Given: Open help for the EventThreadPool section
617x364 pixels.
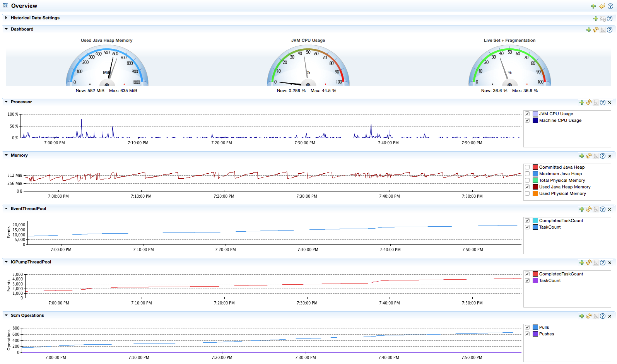Looking at the screenshot, I should (603, 209).
